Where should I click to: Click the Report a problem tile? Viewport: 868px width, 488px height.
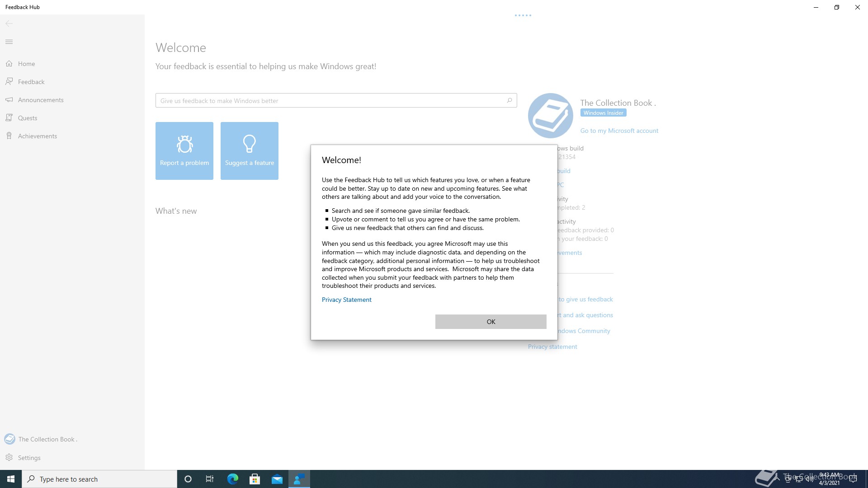[x=184, y=151]
